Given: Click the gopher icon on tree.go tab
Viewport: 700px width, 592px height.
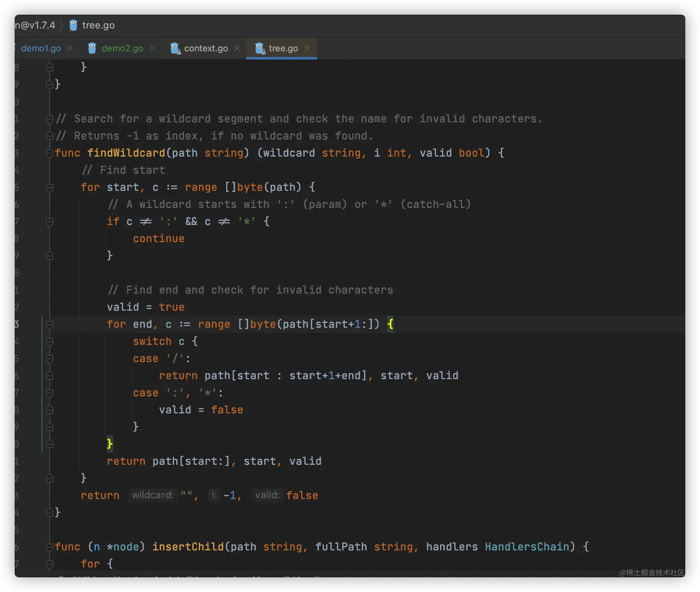Looking at the screenshot, I should pos(260,48).
